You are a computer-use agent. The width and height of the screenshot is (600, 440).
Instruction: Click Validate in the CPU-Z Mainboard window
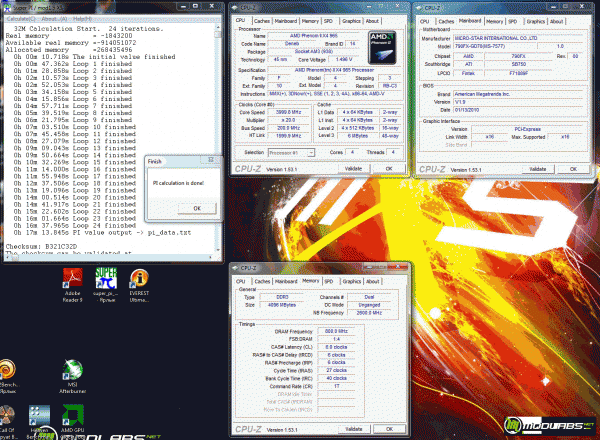(x=538, y=169)
